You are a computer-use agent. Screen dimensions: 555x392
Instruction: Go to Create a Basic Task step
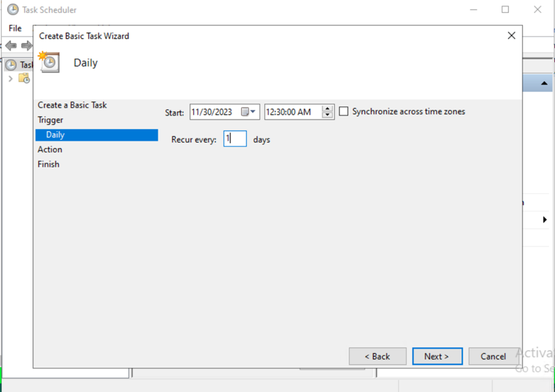pyautogui.click(x=72, y=105)
